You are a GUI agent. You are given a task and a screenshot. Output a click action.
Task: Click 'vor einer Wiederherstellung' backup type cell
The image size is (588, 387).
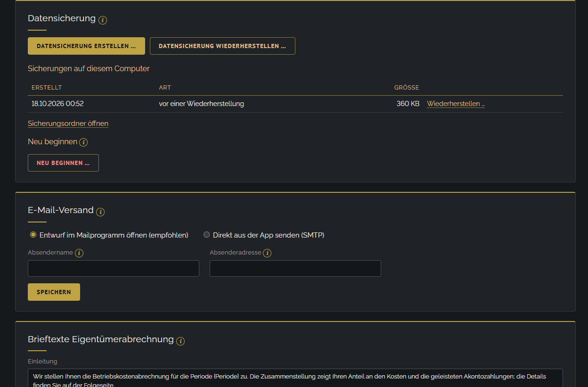(202, 104)
